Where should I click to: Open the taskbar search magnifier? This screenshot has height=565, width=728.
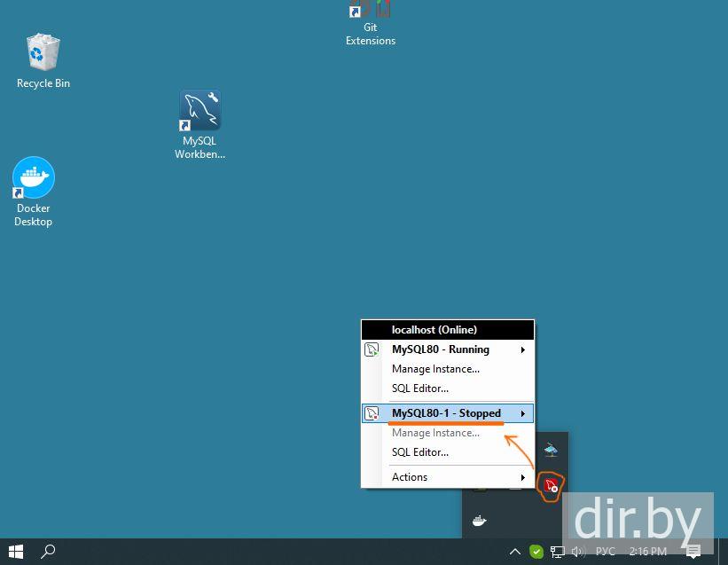pyautogui.click(x=48, y=552)
